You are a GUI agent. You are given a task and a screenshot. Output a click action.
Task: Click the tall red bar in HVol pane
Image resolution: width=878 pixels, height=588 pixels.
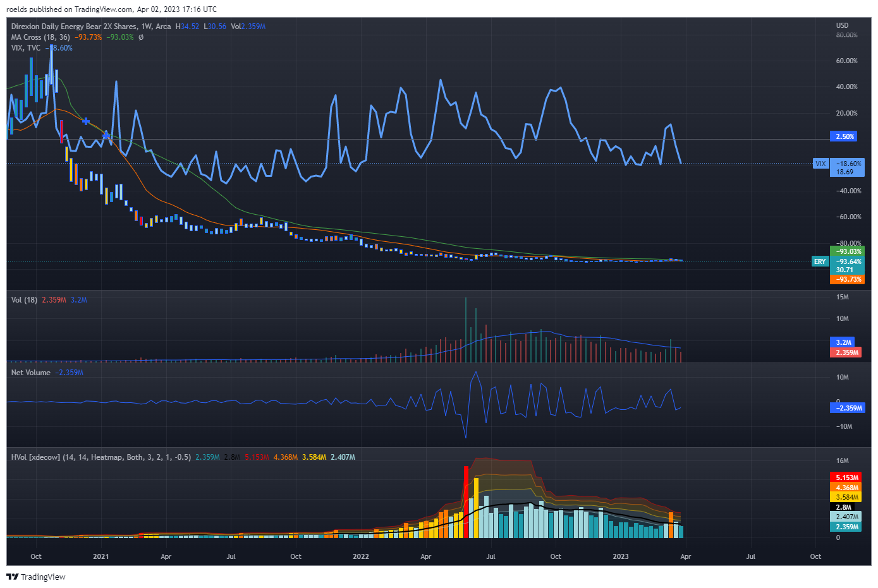pos(466,502)
